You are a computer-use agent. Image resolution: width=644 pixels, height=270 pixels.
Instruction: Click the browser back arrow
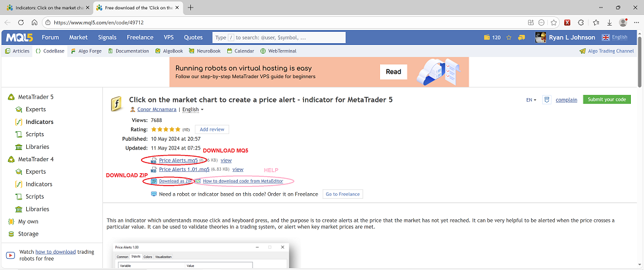(8, 22)
